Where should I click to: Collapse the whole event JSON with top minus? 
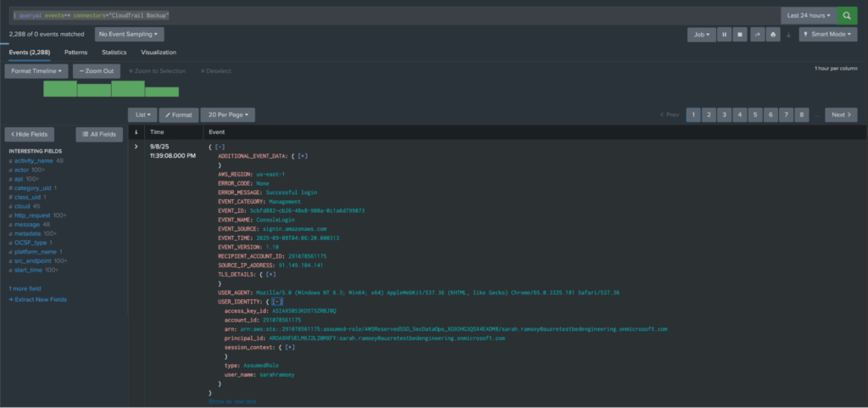[x=220, y=147]
